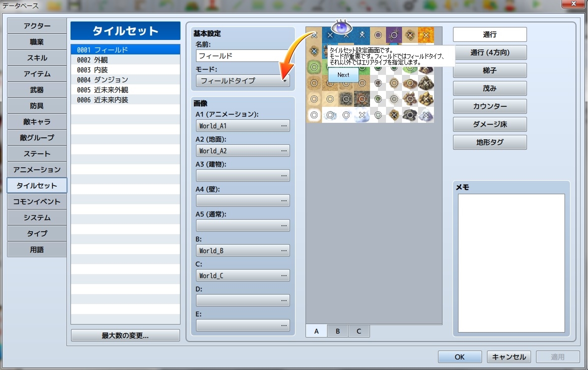Image resolution: width=588 pixels, height=370 pixels.
Task: Select tileset 0002 外観
Action: pyautogui.click(x=125, y=60)
